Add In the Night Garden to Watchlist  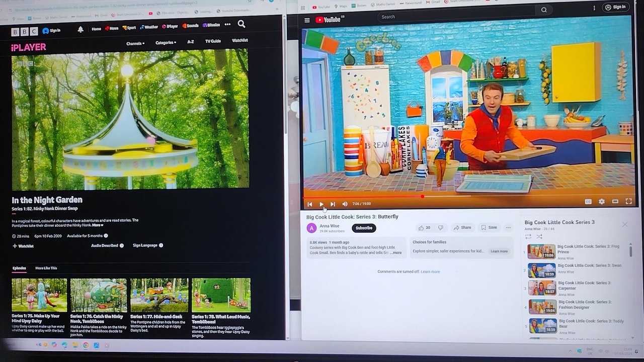tap(23, 246)
